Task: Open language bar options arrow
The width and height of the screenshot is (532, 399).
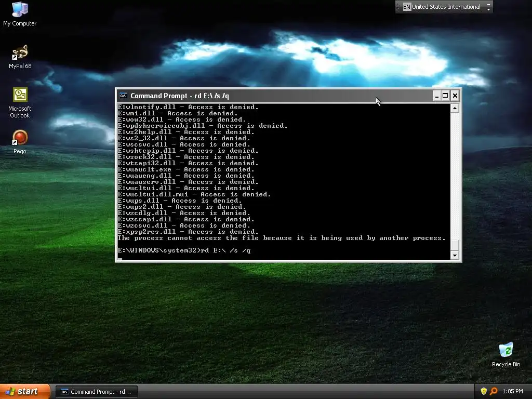Action: click(x=488, y=9)
